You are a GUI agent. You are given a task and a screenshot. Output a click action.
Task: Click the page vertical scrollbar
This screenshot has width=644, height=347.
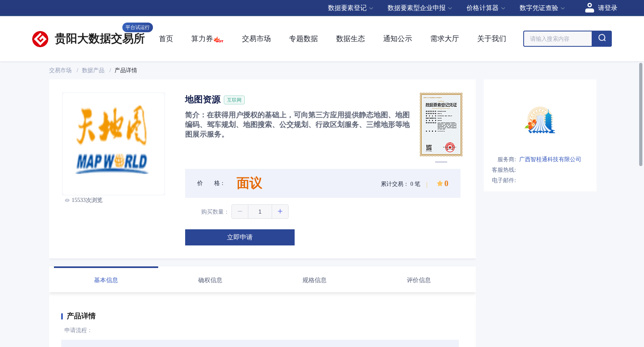(641, 114)
